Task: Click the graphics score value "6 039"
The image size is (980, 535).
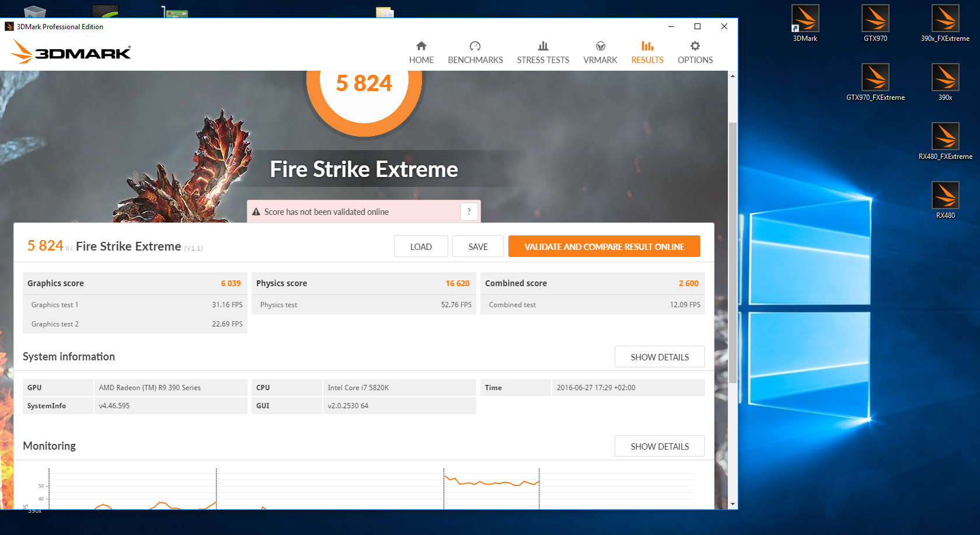Action: (x=231, y=283)
